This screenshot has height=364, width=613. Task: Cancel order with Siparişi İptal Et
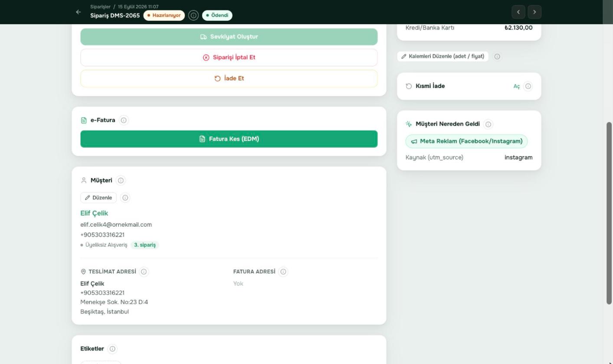[x=229, y=58]
